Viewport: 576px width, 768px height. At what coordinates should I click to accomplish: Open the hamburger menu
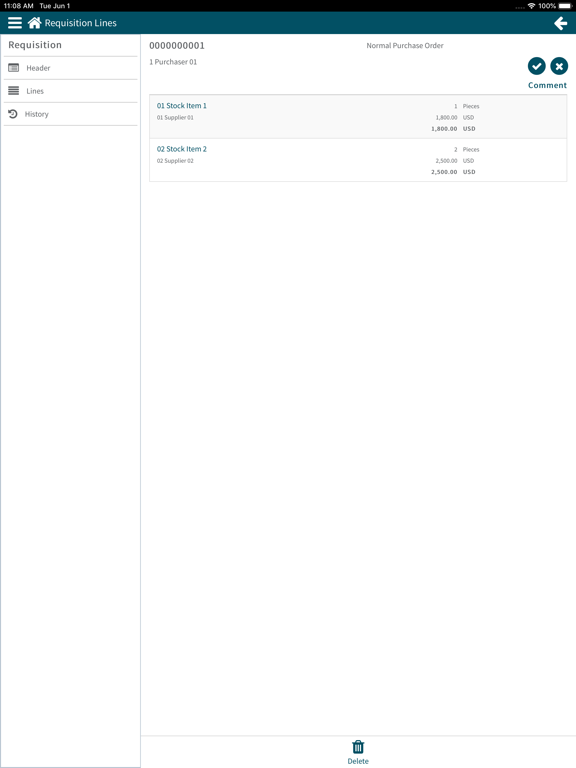(x=15, y=23)
